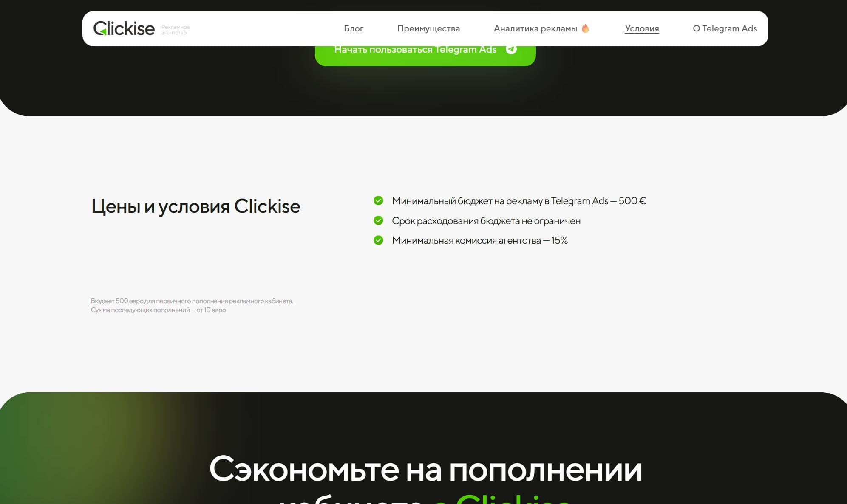Screen dimensions: 847x504
Task: Click the Clickise logo in the header
Action: [124, 28]
